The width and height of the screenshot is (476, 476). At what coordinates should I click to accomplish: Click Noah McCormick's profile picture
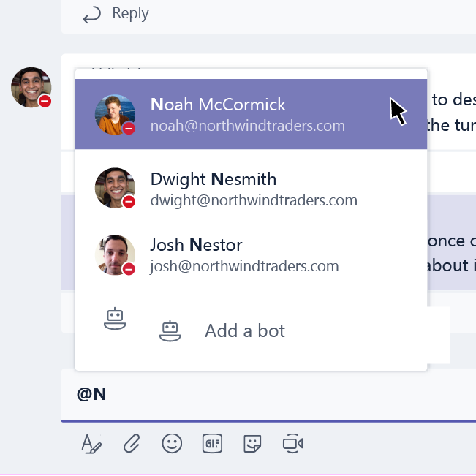click(115, 114)
